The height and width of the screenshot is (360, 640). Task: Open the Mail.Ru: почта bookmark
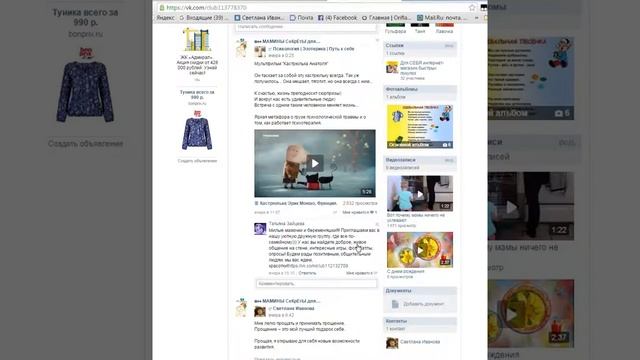click(x=442, y=18)
